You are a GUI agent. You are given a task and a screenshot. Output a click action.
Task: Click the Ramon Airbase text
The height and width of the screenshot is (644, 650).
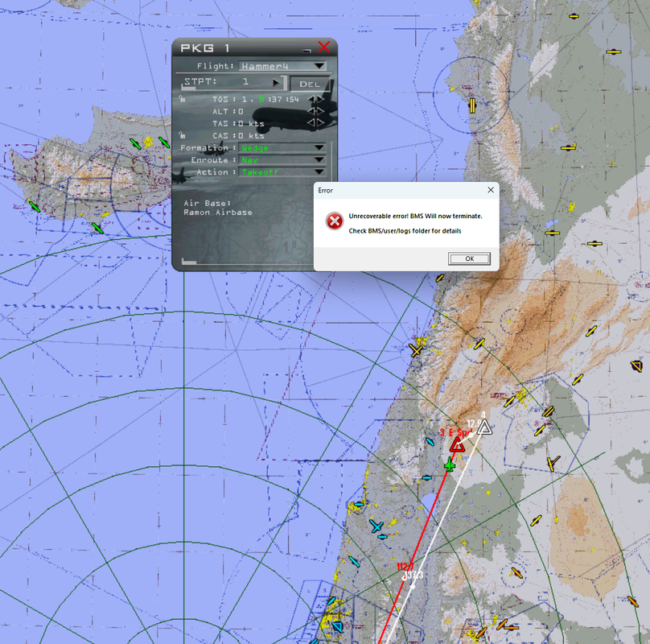coord(218,212)
